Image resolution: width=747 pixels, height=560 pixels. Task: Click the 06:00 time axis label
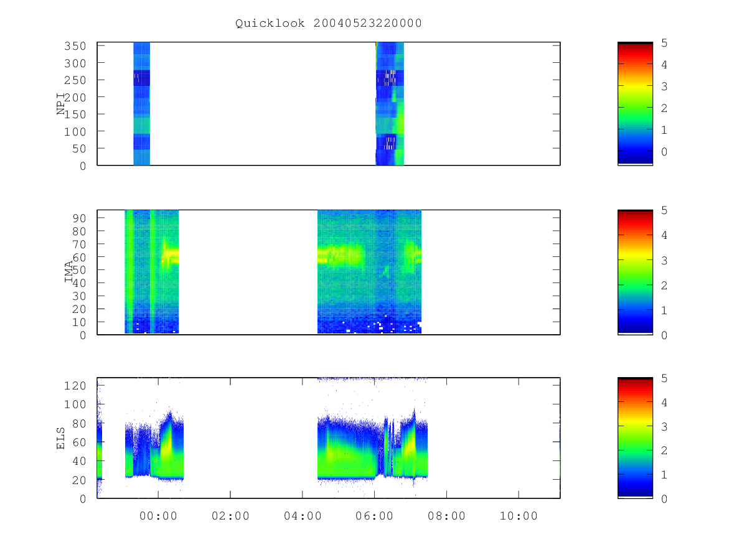(374, 516)
